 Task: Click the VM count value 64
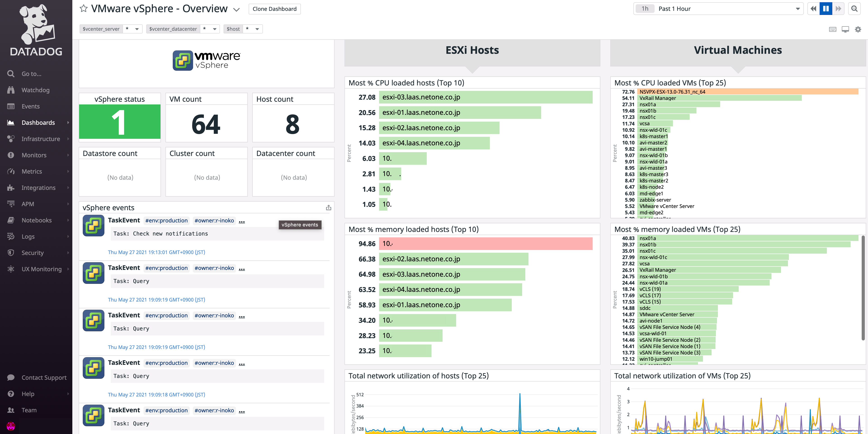pos(206,124)
